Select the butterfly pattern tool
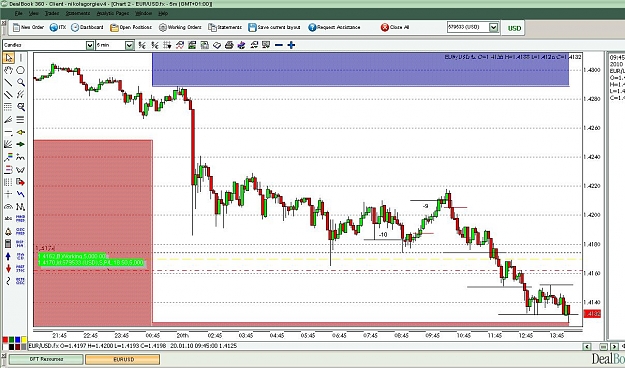Viewport: 625px width, 368px height. click(x=20, y=169)
